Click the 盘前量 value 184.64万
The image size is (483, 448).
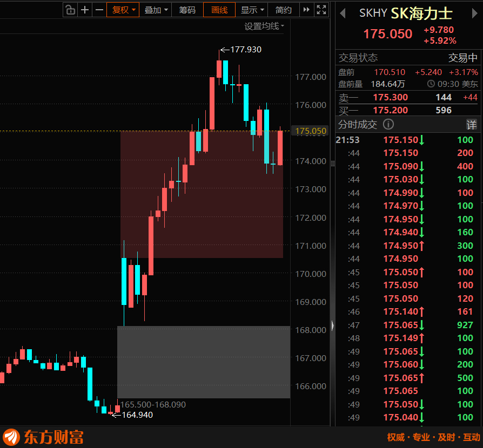click(387, 84)
